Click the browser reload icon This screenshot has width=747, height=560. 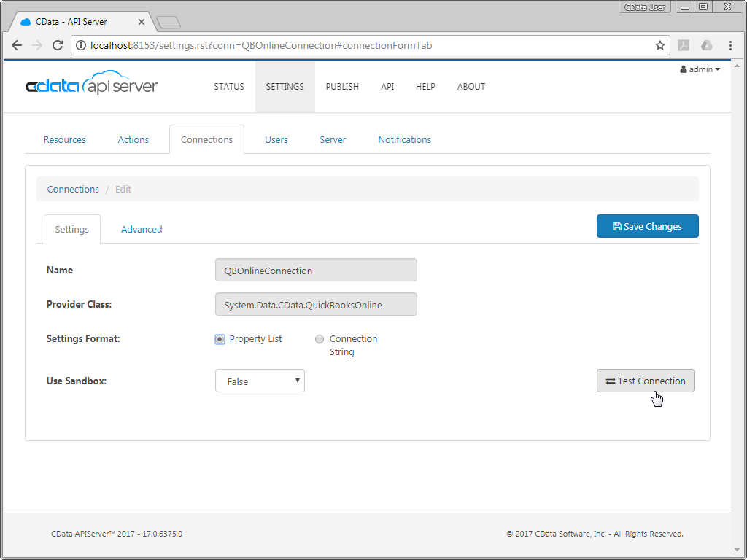[x=58, y=45]
